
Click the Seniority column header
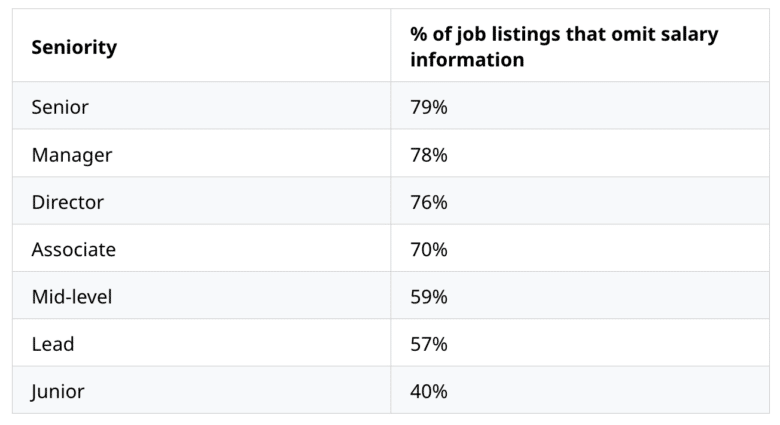pyautogui.click(x=74, y=48)
